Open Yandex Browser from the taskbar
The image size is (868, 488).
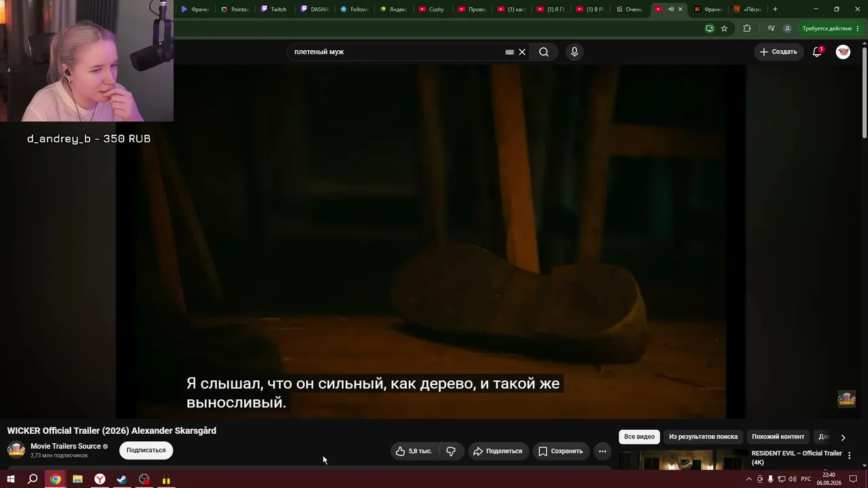tap(100, 479)
